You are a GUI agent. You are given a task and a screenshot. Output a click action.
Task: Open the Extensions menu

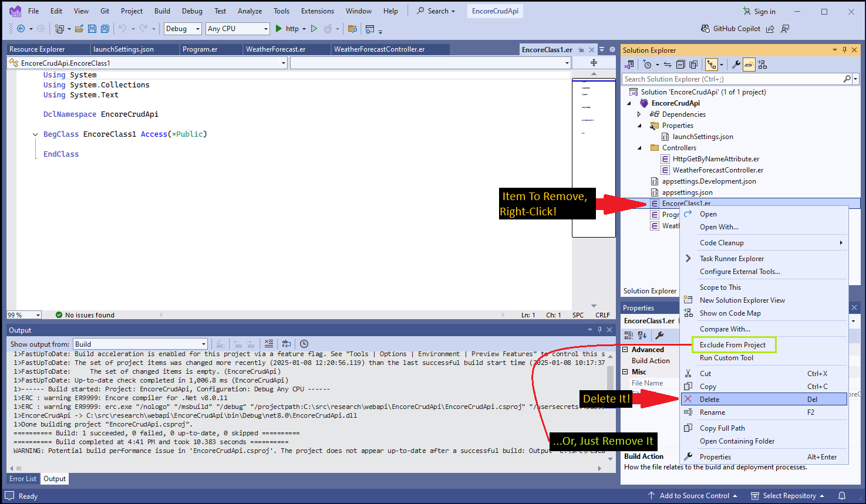tap(318, 11)
